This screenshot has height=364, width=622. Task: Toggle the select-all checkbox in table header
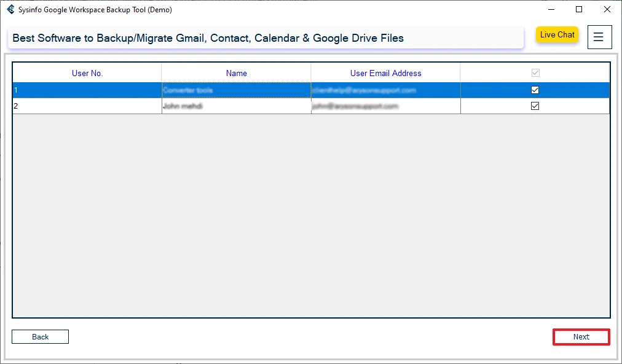pyautogui.click(x=535, y=73)
